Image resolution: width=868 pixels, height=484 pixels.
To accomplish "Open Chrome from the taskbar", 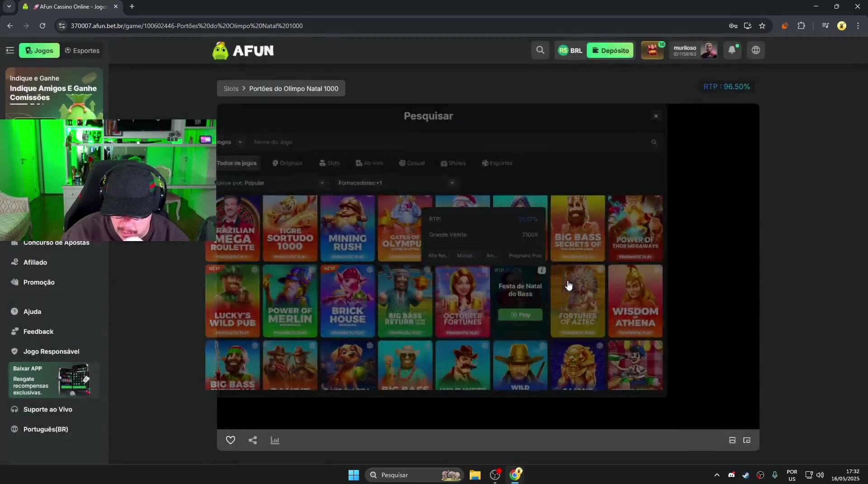I will coord(515,475).
